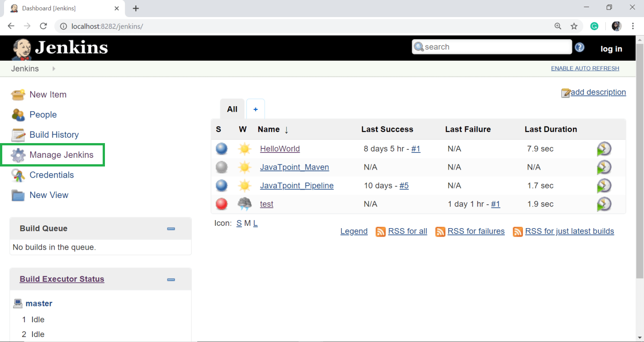Open Credentials page
The height and width of the screenshot is (342, 644).
(x=51, y=175)
